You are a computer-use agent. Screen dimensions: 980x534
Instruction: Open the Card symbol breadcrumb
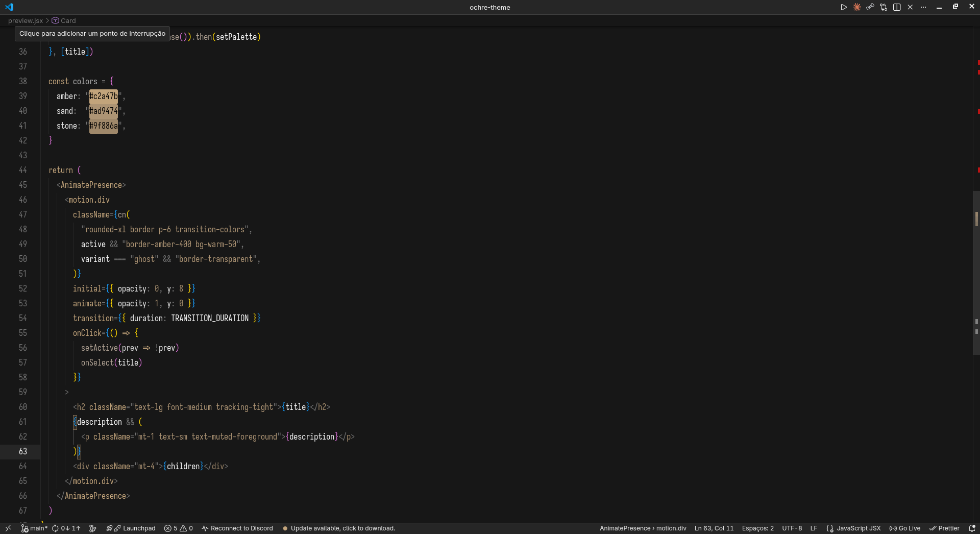(x=64, y=21)
